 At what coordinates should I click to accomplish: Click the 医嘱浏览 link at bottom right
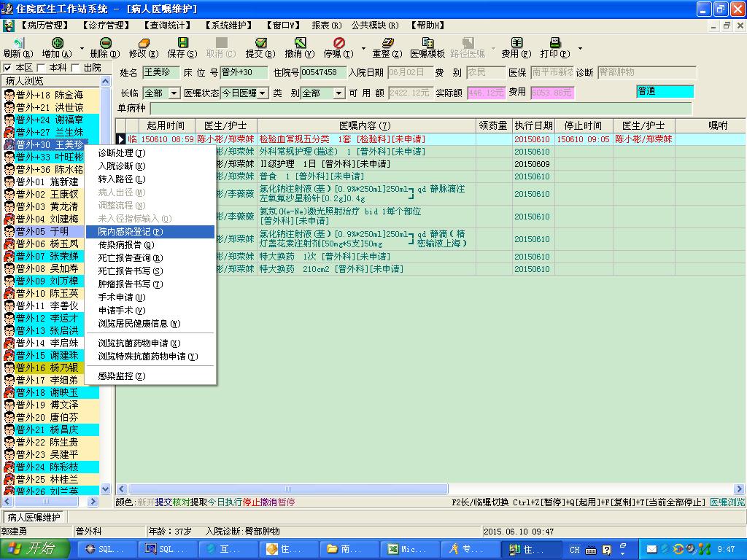coord(727,502)
